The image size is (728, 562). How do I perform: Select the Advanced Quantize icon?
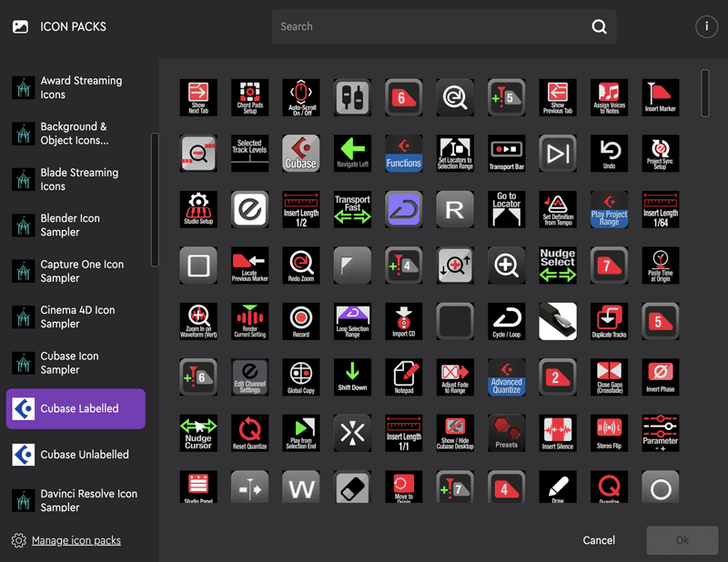point(507,376)
